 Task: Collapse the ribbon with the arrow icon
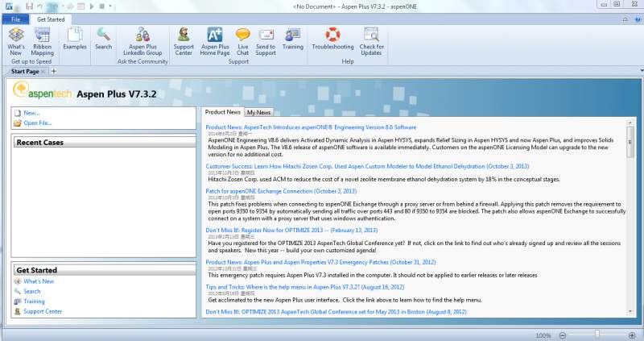tap(625, 19)
